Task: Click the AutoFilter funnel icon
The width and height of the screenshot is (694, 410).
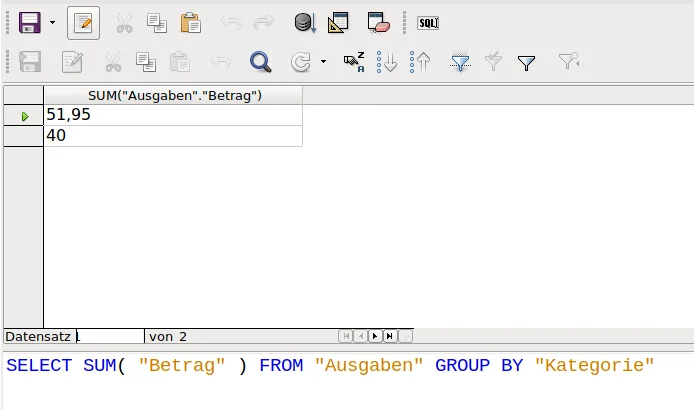Action: 460,62
